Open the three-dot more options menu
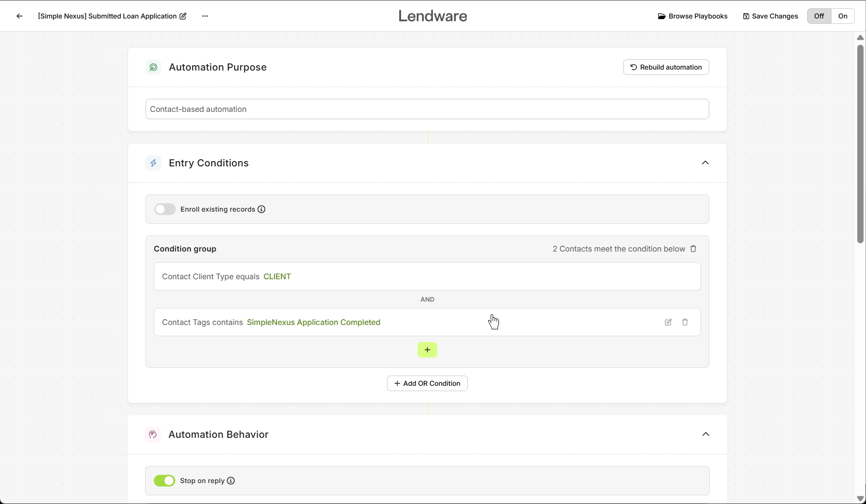The width and height of the screenshot is (866, 504). tap(205, 16)
